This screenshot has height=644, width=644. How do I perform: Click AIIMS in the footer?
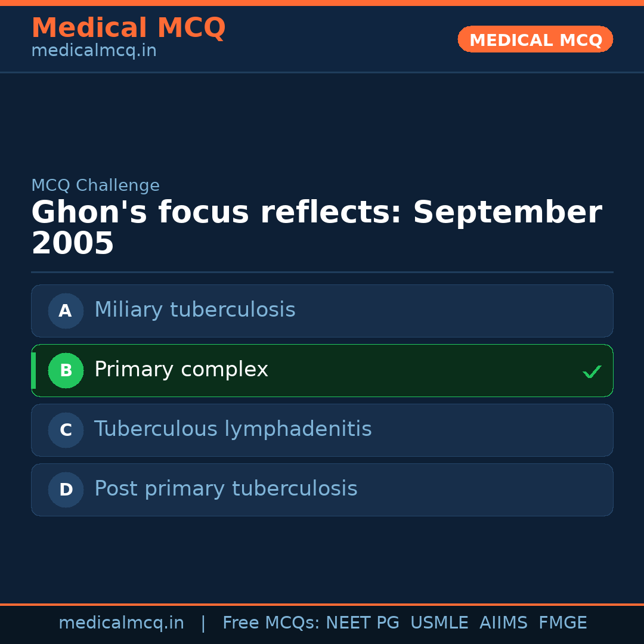click(x=503, y=623)
